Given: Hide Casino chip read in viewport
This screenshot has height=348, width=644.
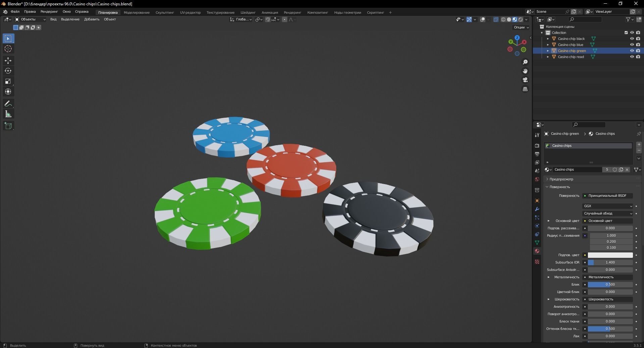Looking at the screenshot, I should point(632,57).
